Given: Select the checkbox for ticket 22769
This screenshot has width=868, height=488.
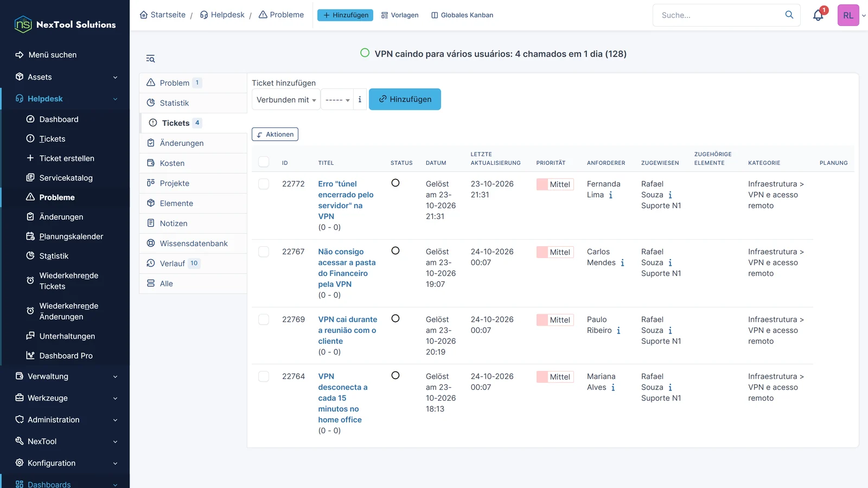Looking at the screenshot, I should point(264,319).
